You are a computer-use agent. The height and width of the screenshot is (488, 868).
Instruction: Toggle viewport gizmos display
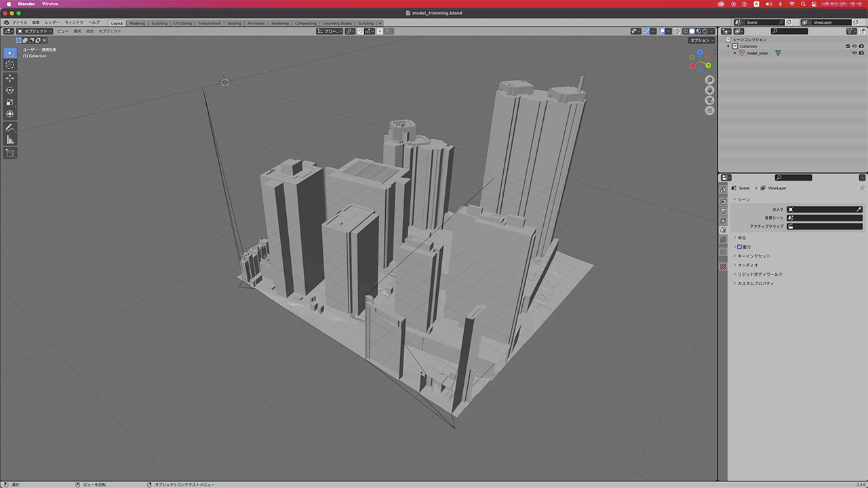click(x=646, y=31)
